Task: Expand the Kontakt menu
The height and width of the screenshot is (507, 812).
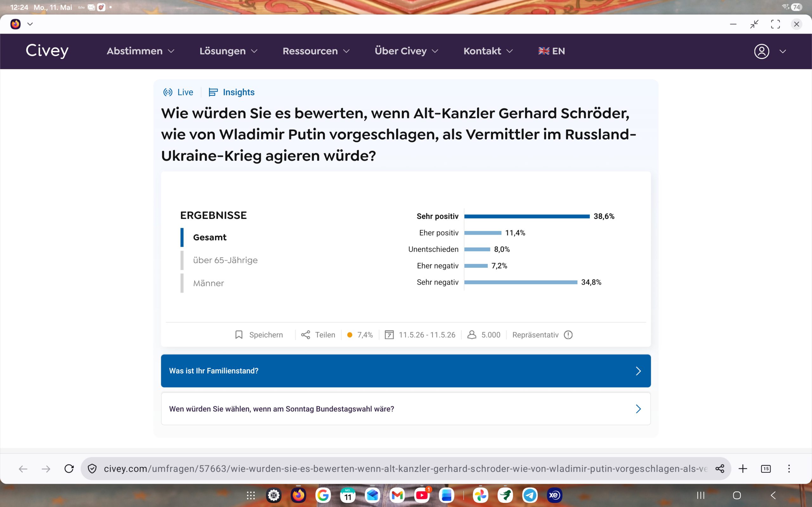Action: coord(488,51)
